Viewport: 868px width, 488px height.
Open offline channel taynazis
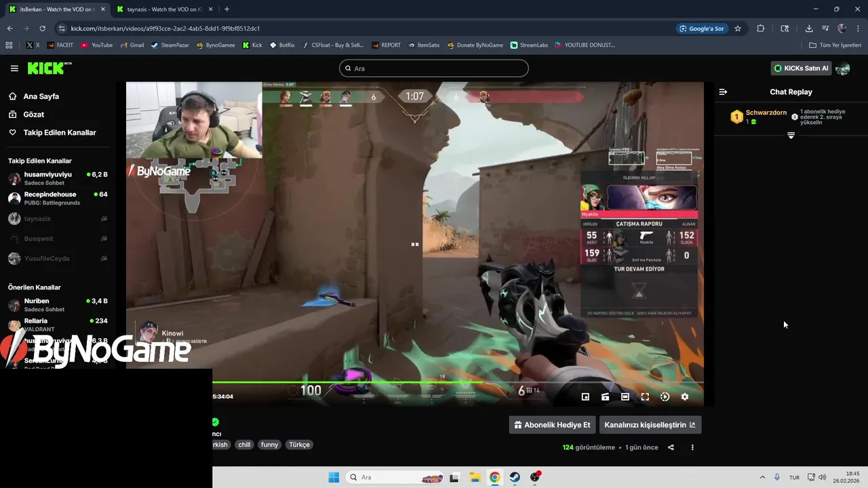click(58, 219)
